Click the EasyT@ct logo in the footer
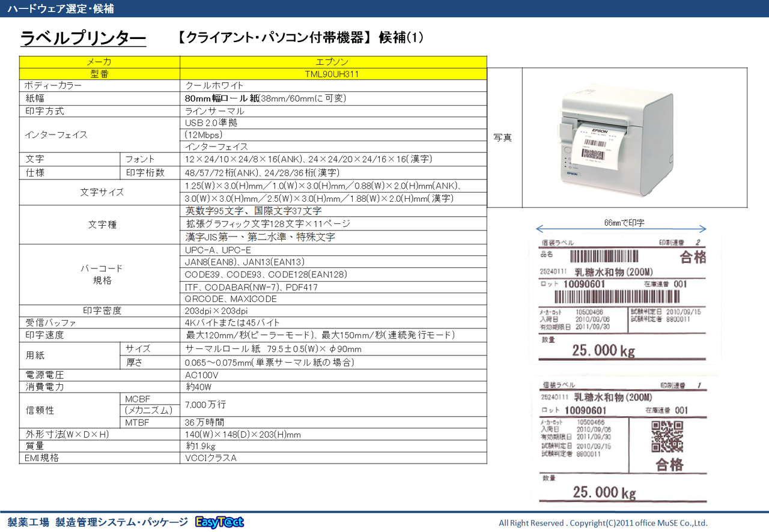Screen dimensions: 769x532 (219, 522)
